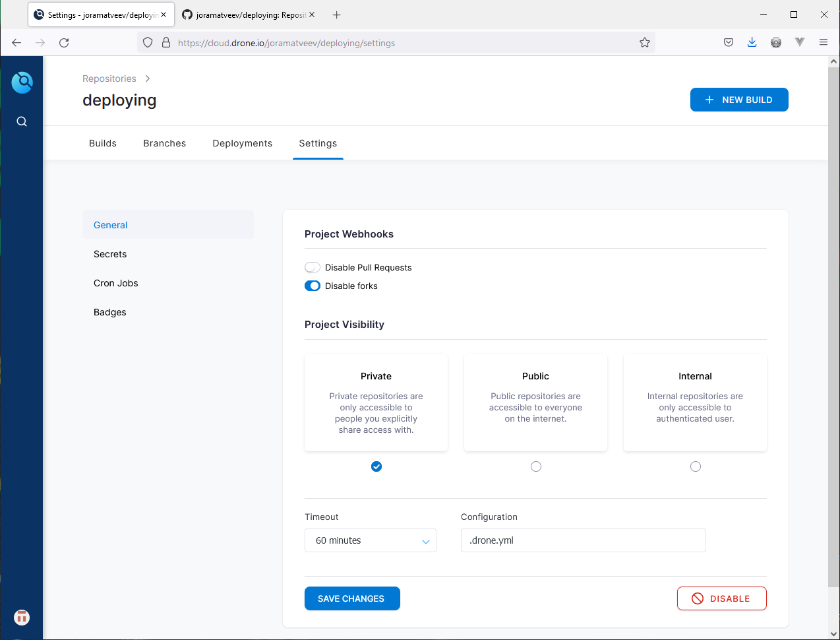Close the GitHub joramatveev/deploying tab

(x=312, y=15)
